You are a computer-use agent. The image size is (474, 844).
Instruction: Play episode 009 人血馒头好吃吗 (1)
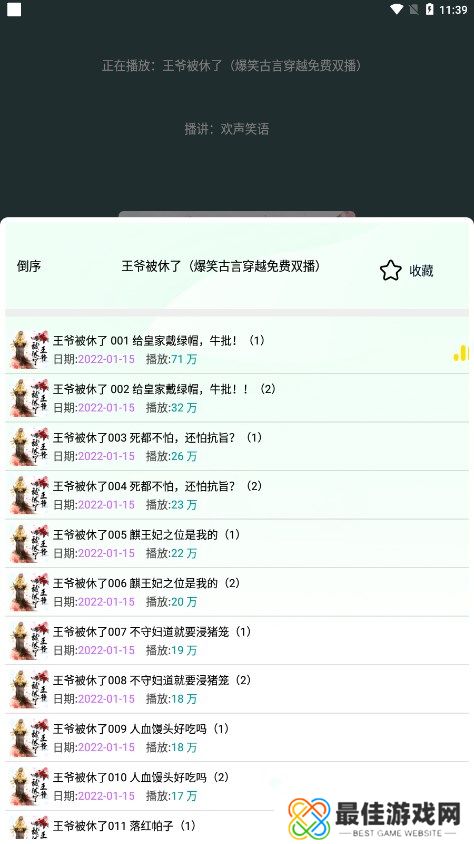pos(237,737)
